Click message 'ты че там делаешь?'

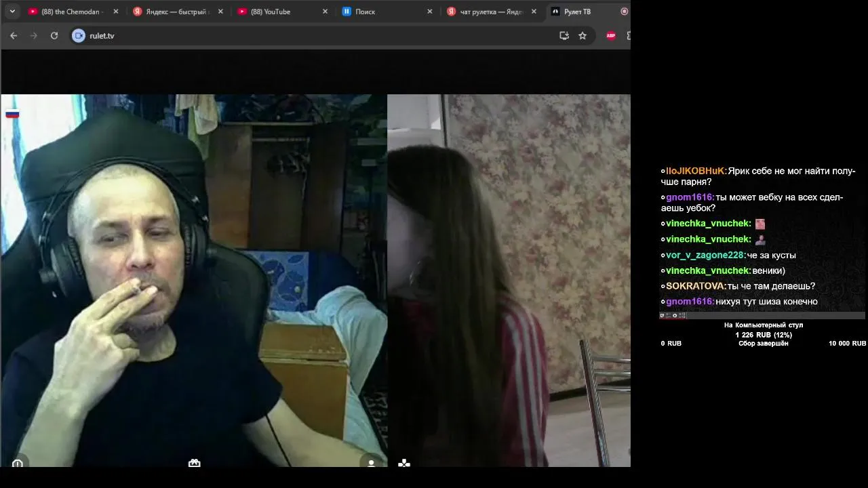771,286
